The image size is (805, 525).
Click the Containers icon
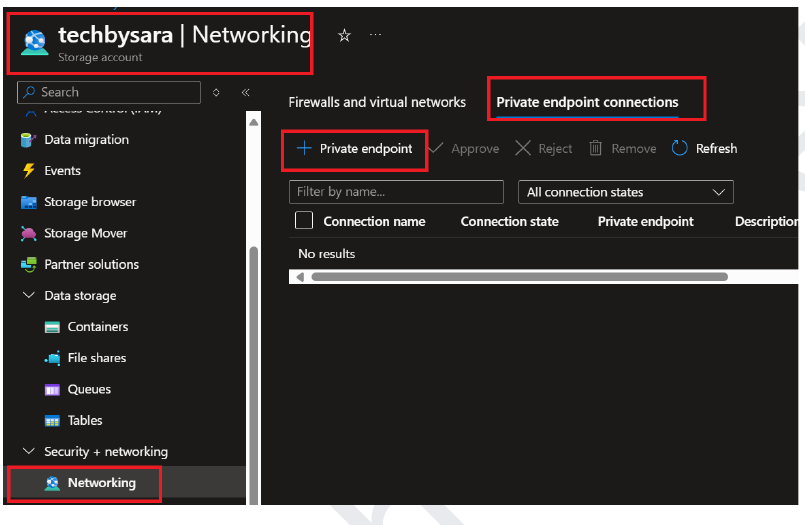click(52, 327)
